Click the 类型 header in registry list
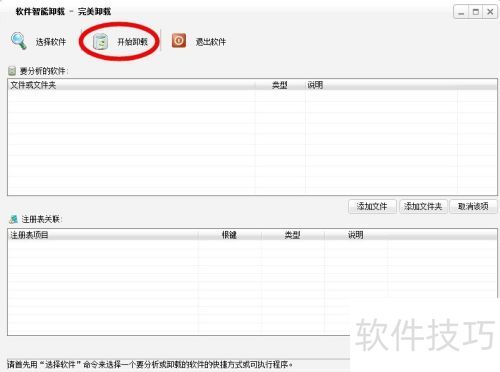The width and height of the screenshot is (500, 372). point(292,235)
